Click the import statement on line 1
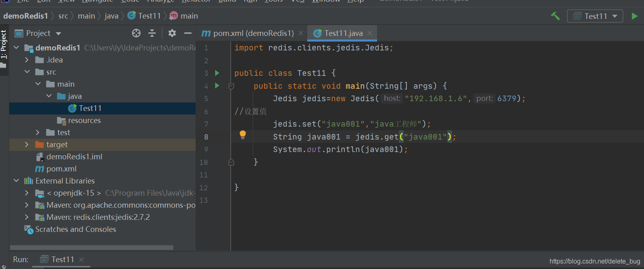This screenshot has height=269, width=644. pos(314,48)
